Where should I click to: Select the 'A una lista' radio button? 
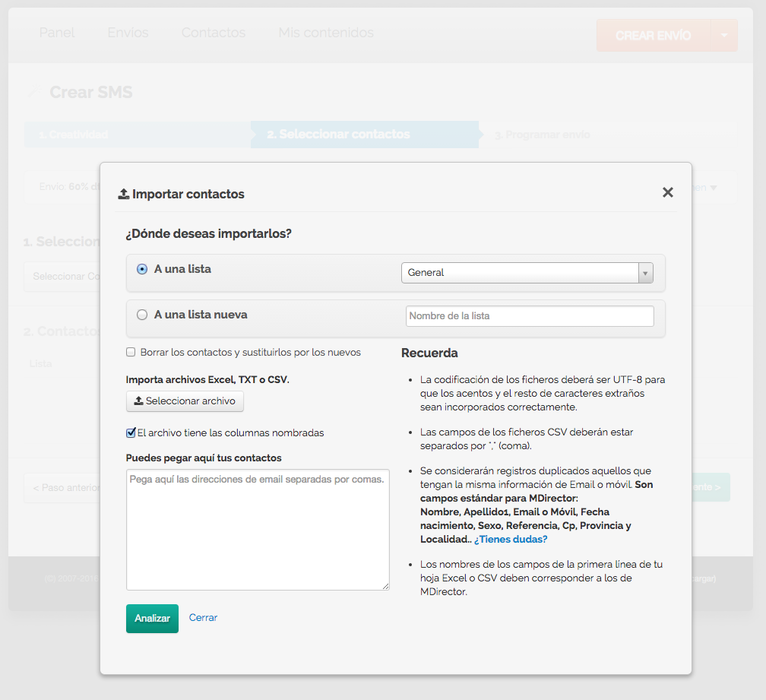click(x=142, y=269)
